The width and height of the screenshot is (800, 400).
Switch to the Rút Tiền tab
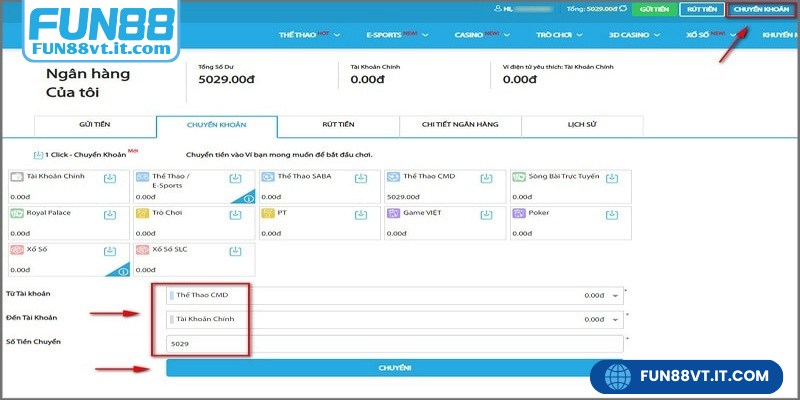[x=339, y=124]
